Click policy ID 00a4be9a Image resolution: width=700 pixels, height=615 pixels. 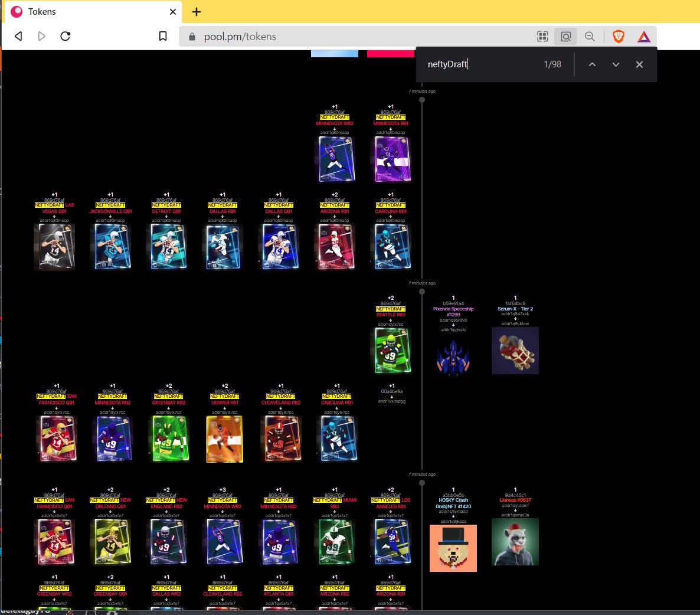pyautogui.click(x=391, y=391)
